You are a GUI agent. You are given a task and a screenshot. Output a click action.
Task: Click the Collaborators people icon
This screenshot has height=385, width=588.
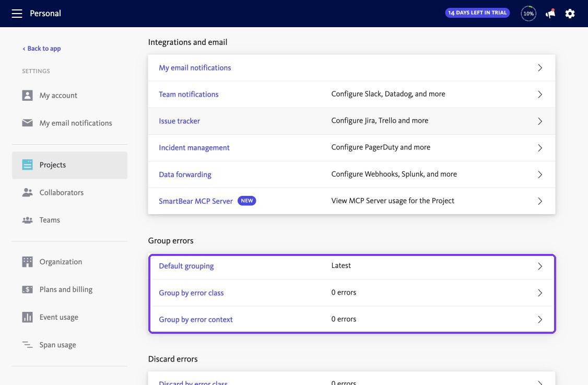pyautogui.click(x=27, y=192)
